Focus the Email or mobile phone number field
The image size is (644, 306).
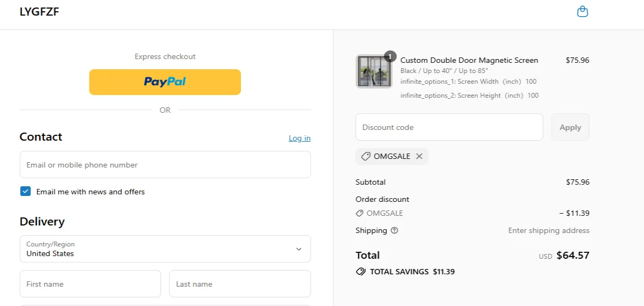[x=165, y=164]
